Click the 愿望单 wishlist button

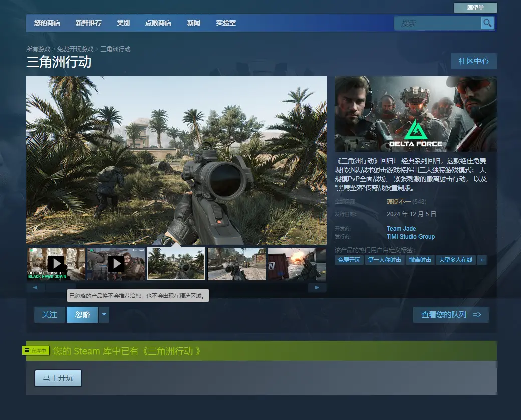[475, 8]
